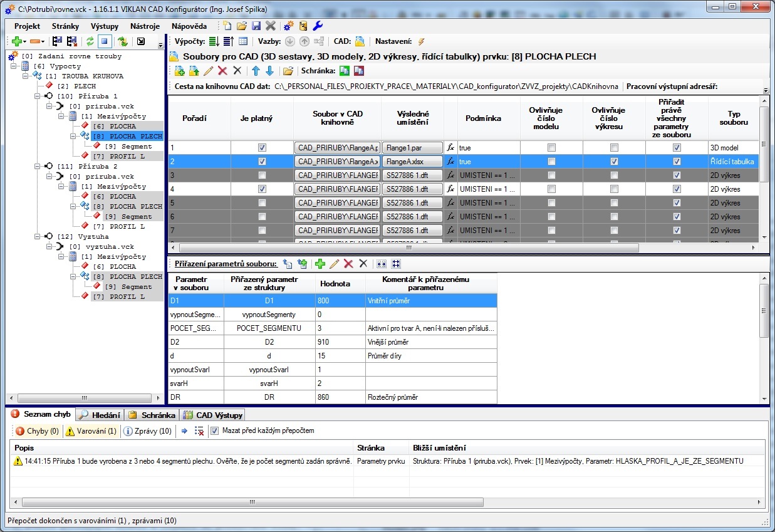The width and height of the screenshot is (775, 532).
Task: Uncheck 'Je platný' checkbox in row 1
Action: [262, 148]
